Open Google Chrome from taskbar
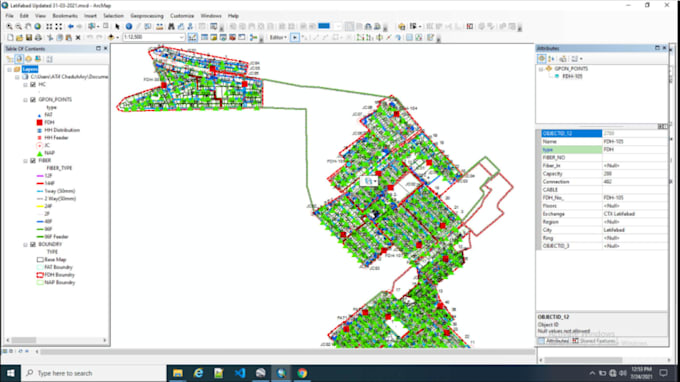680x382 pixels. tap(302, 373)
